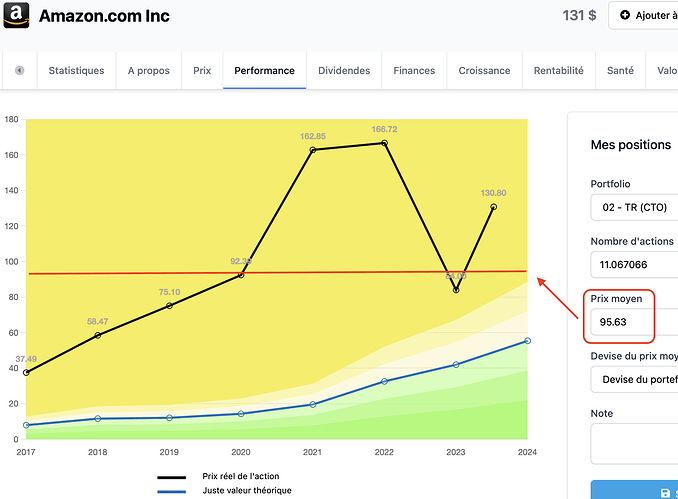Switch to the Croissance tab
Viewport: 678px width, 499px height.
pyautogui.click(x=484, y=70)
